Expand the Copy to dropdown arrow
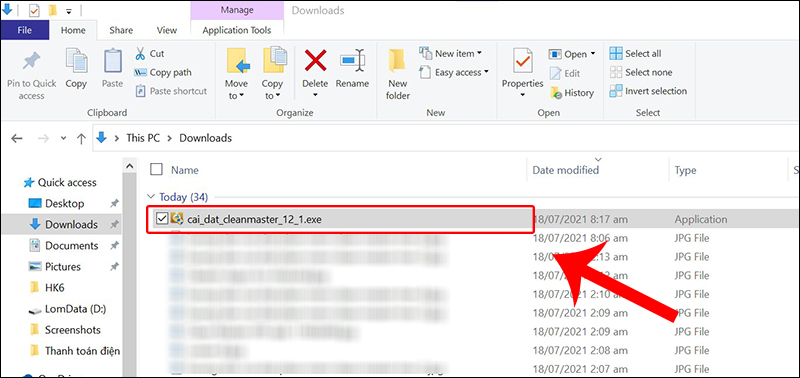The height and width of the screenshot is (378, 800). pos(278,96)
